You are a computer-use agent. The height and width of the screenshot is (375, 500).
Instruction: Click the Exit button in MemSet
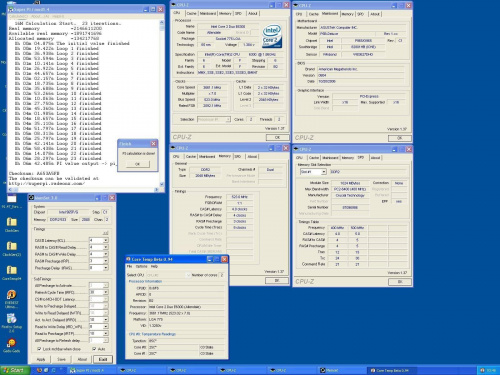click(x=103, y=359)
